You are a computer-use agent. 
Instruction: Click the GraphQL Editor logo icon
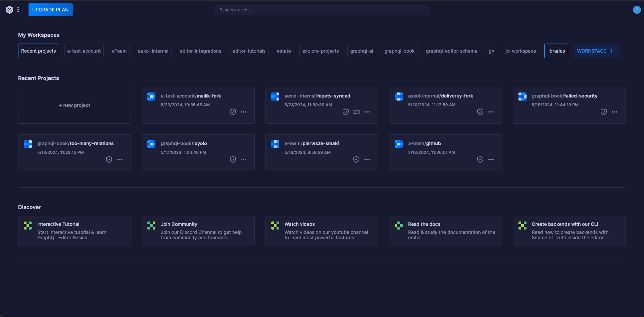[9, 10]
